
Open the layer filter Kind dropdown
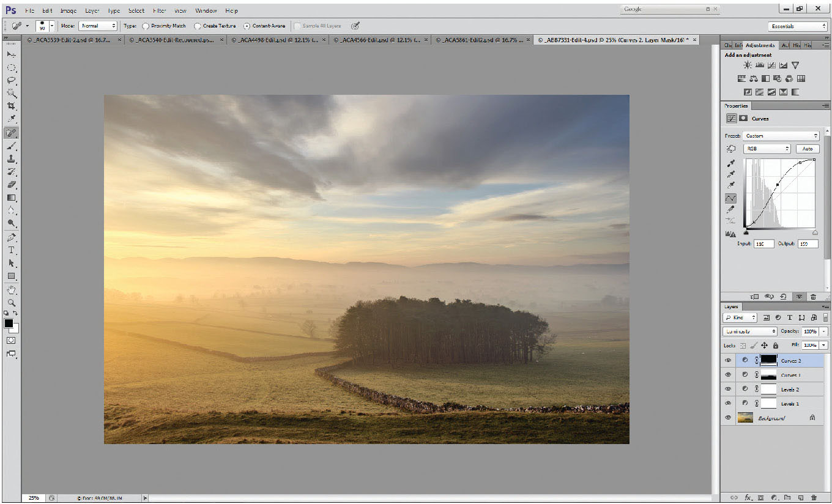click(740, 317)
